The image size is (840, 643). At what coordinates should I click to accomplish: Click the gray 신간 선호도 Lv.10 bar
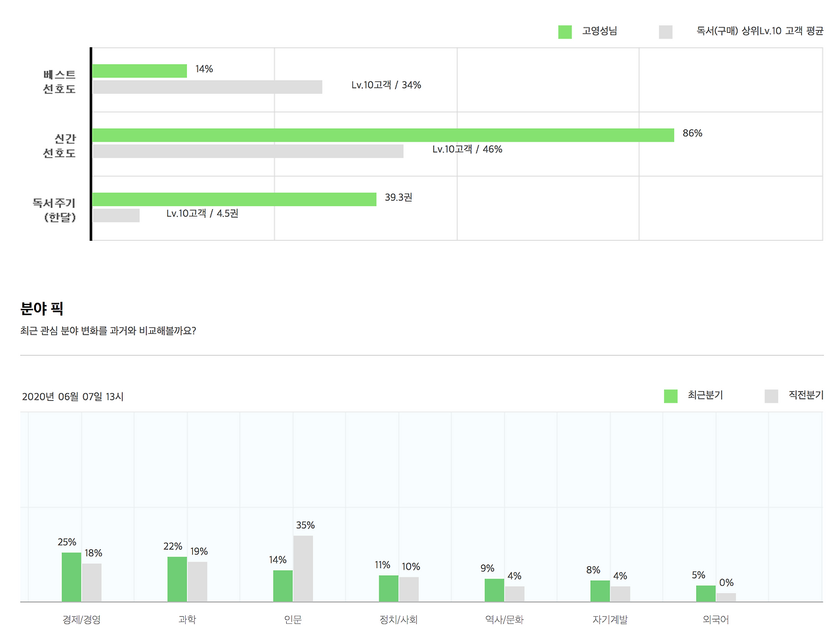tap(248, 152)
